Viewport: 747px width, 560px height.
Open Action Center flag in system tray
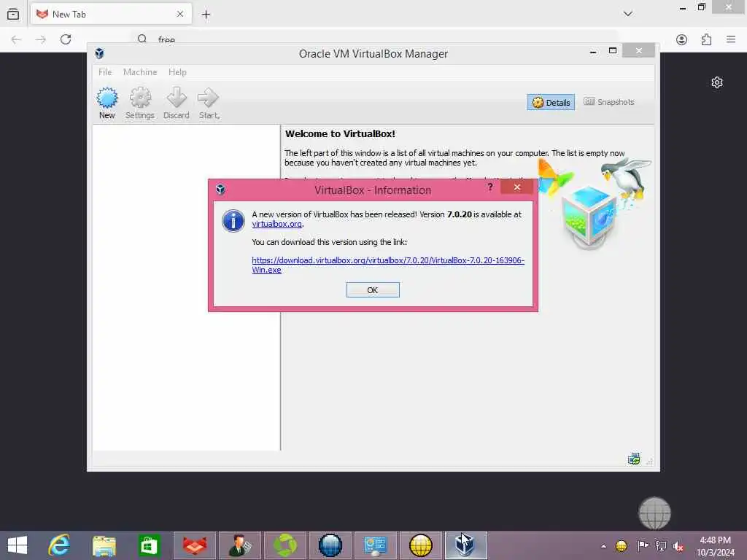[642, 546]
